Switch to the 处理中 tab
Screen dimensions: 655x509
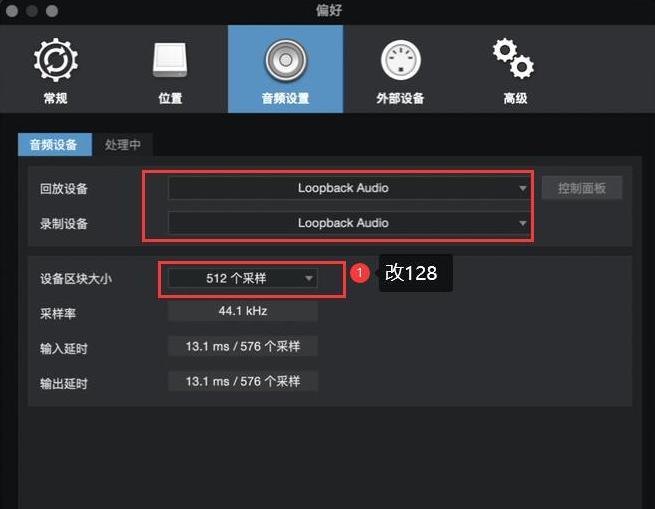123,145
